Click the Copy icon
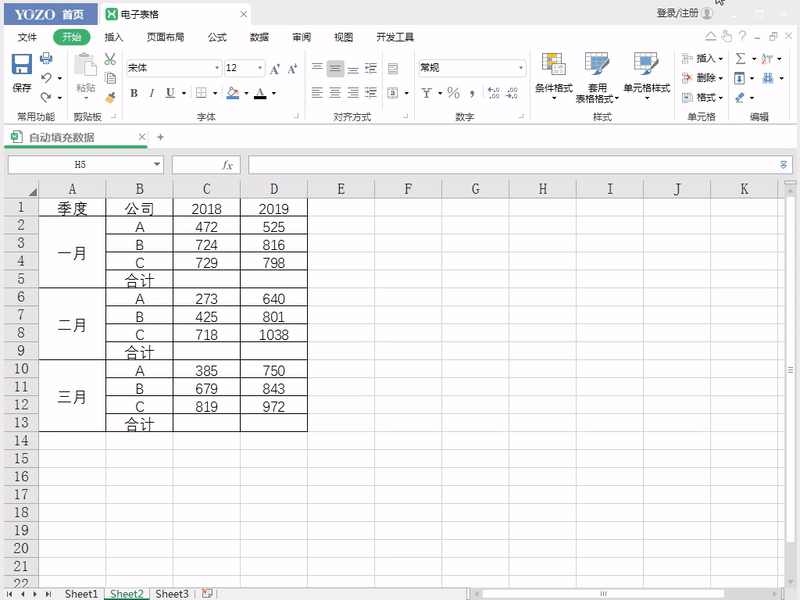Screen dimensions: 800x600 (x=110, y=78)
